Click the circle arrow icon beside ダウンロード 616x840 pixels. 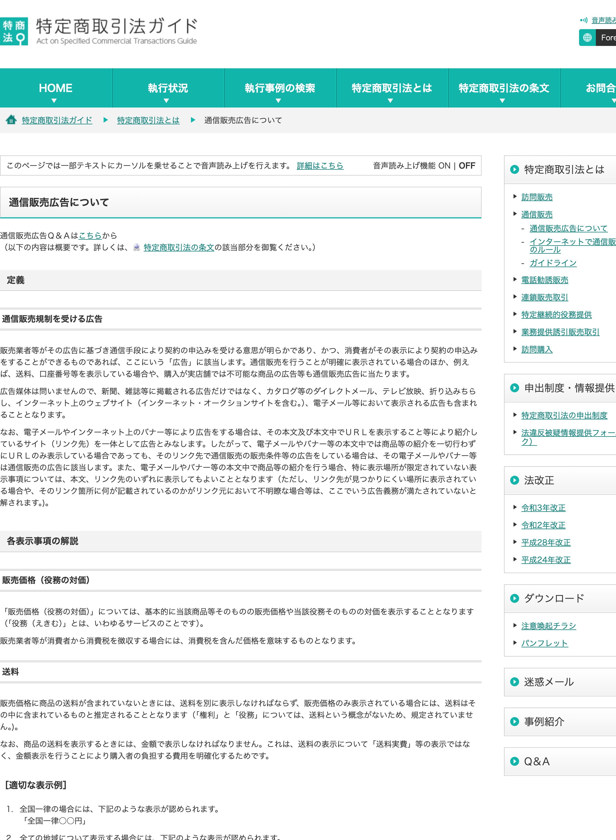click(x=515, y=598)
